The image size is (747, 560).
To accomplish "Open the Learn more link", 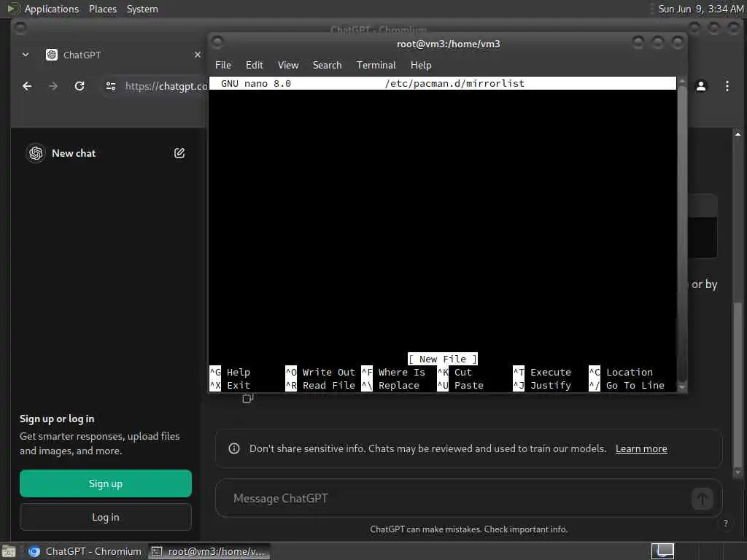I will (641, 448).
